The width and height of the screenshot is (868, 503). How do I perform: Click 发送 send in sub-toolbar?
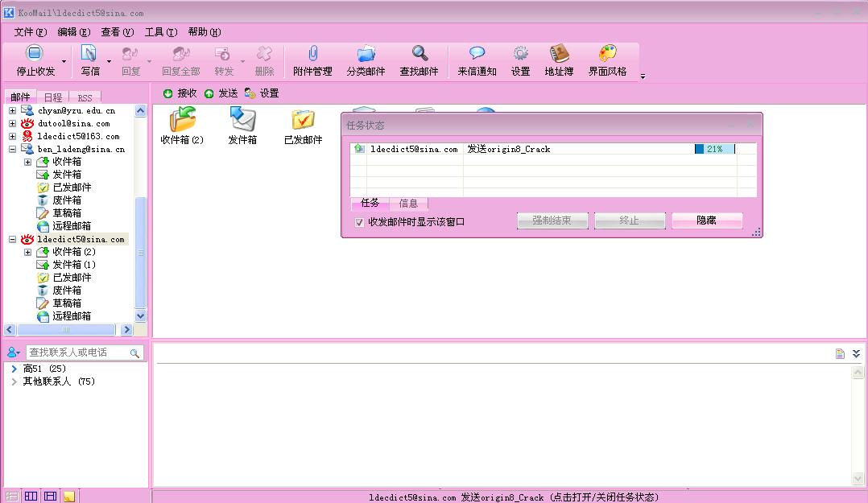click(221, 93)
